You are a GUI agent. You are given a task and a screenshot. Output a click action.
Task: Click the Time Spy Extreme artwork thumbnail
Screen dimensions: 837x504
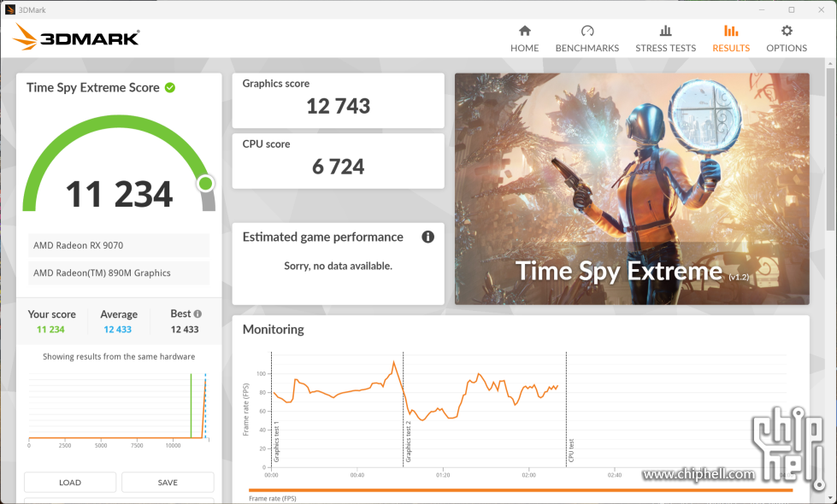click(632, 189)
